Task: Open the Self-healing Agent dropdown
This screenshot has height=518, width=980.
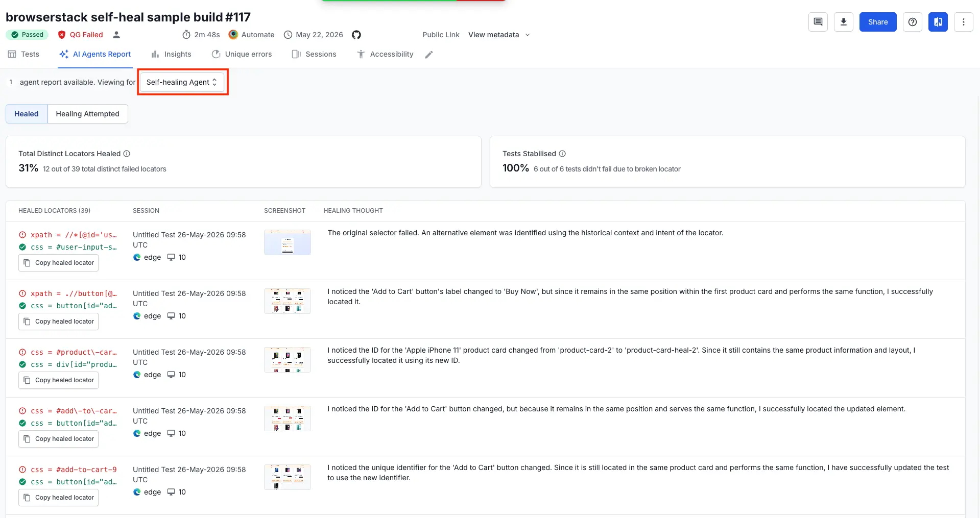Action: click(182, 82)
